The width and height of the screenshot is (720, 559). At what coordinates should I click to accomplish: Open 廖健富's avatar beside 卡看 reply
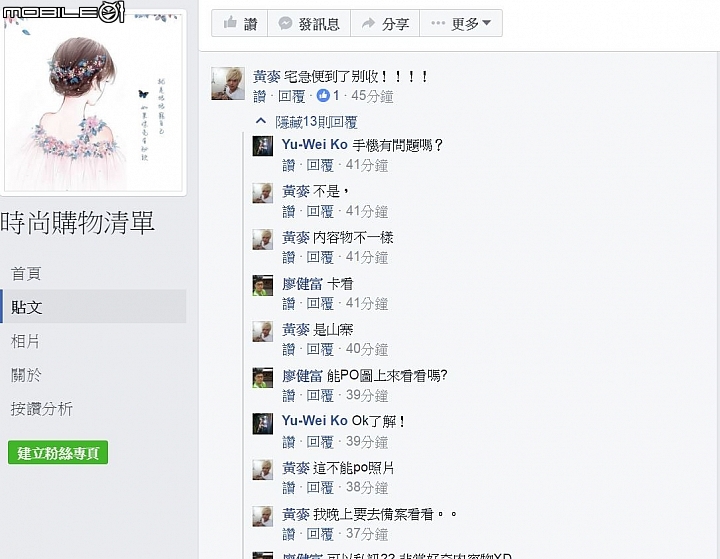263,285
